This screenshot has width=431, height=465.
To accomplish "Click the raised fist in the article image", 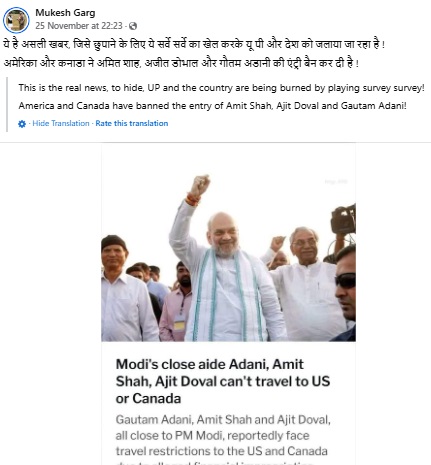I will tap(200, 184).
